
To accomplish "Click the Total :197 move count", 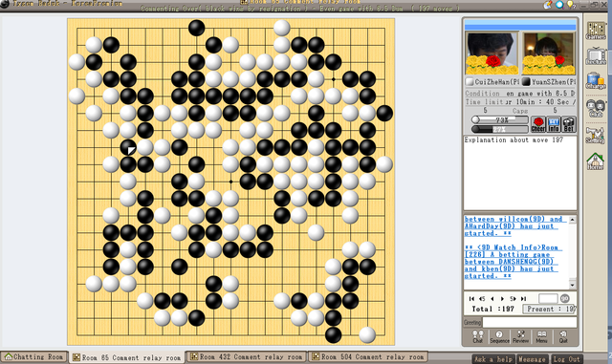I will click(x=492, y=309).
